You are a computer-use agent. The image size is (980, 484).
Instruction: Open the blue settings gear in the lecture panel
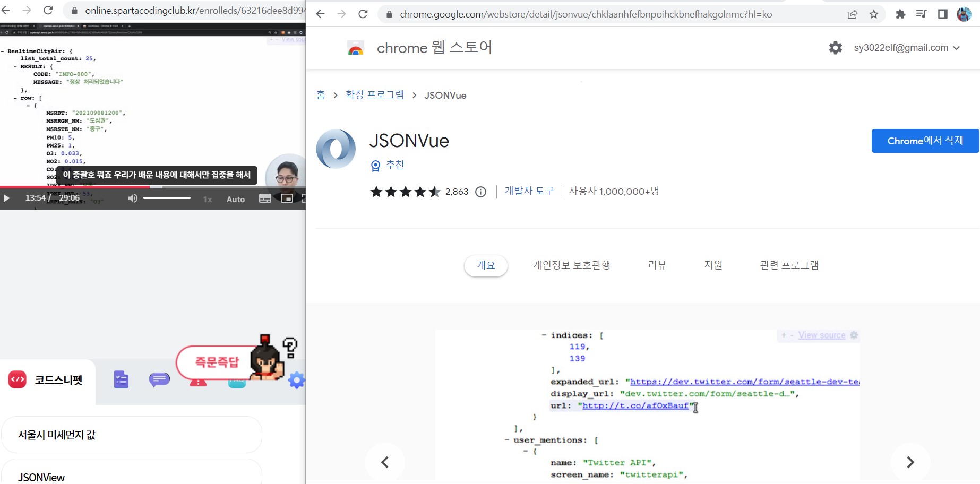[296, 380]
